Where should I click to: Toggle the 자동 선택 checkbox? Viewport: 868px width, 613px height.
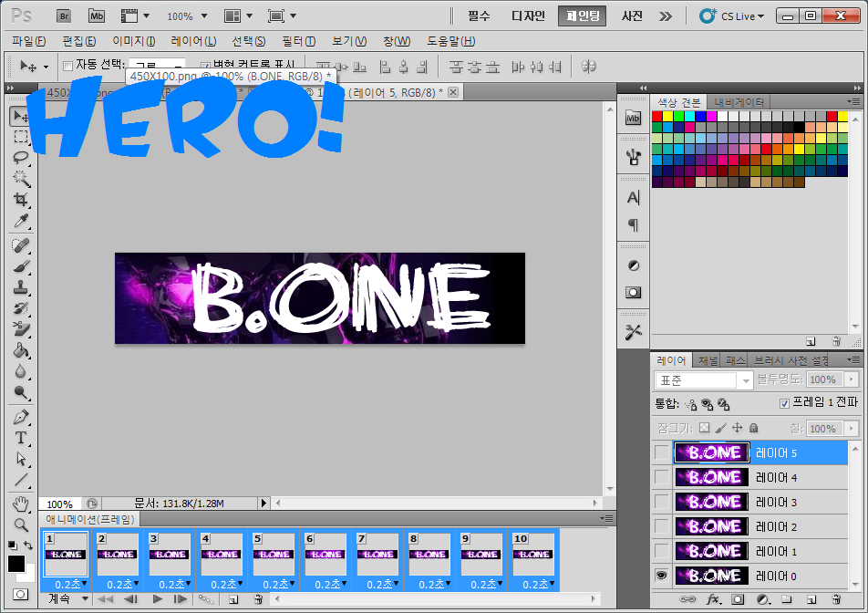coord(67,67)
